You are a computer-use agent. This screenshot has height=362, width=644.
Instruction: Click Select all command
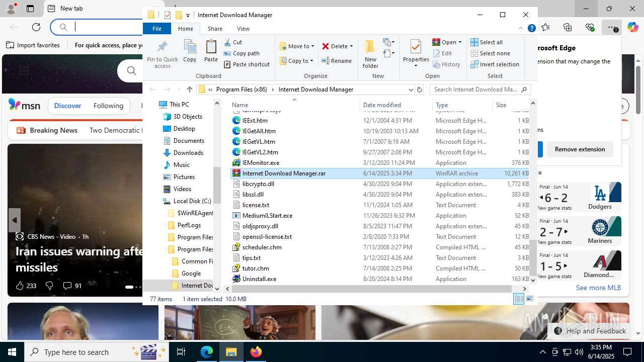(x=487, y=42)
